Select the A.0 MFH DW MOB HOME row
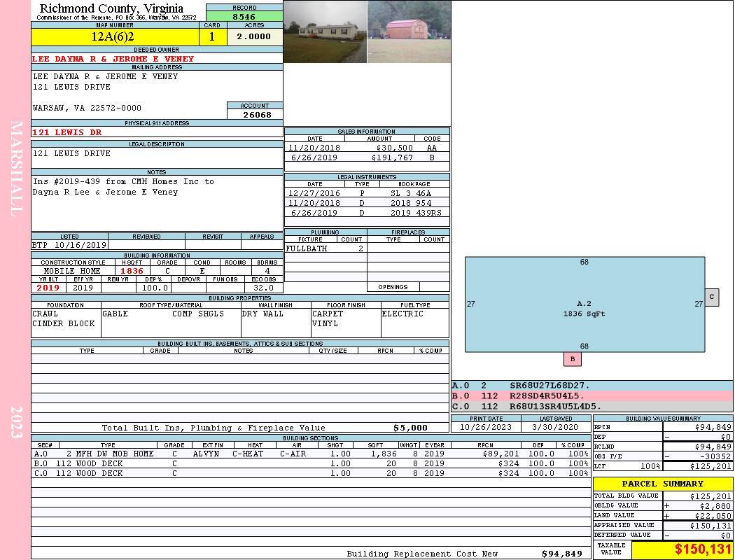 coord(308,454)
